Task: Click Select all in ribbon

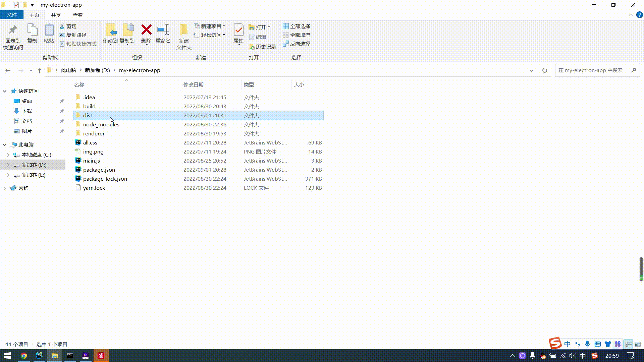Action: point(297,26)
